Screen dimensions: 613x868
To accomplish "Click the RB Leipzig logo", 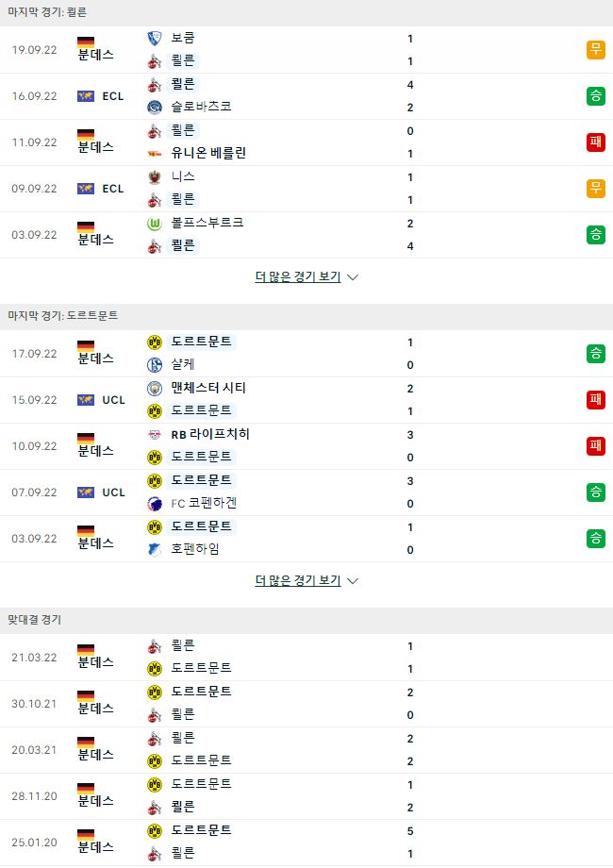I will (155, 435).
